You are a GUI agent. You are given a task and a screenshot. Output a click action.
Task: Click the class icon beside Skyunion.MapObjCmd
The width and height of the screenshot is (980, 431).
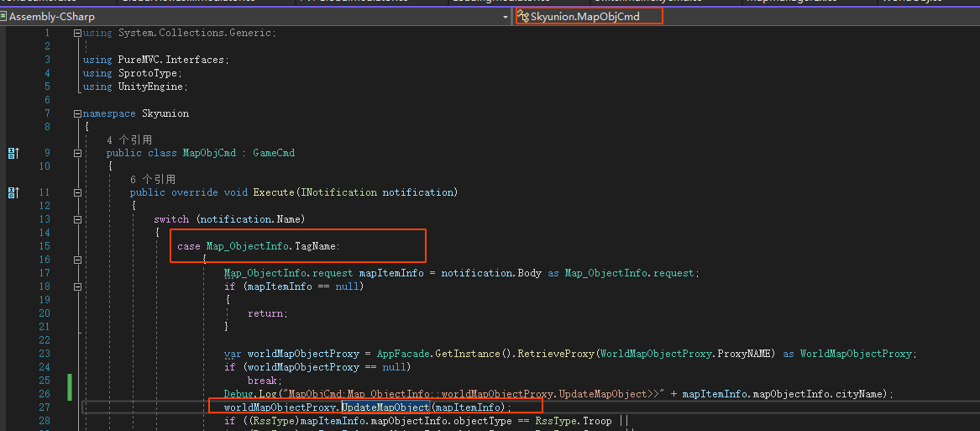[x=522, y=16]
